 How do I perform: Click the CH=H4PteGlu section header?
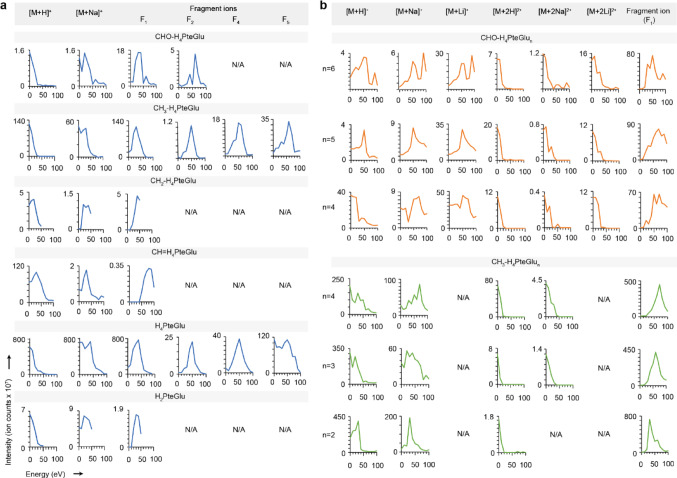coord(161,252)
